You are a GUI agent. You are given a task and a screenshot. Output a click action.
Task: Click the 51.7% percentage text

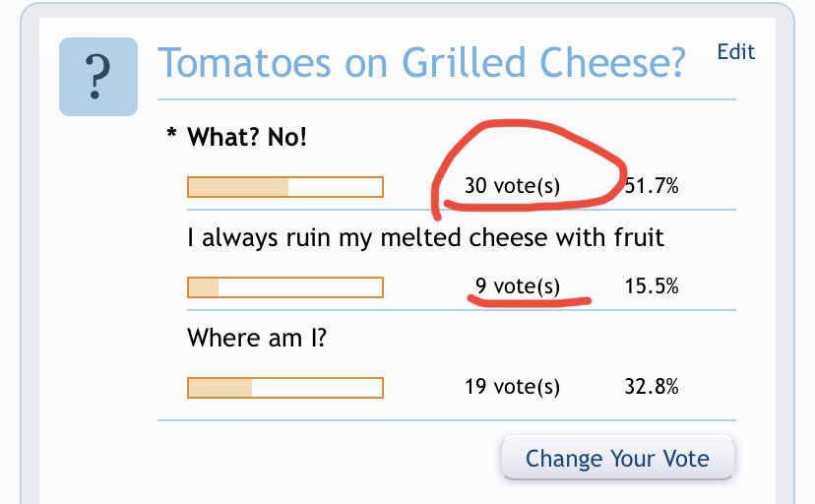click(652, 185)
